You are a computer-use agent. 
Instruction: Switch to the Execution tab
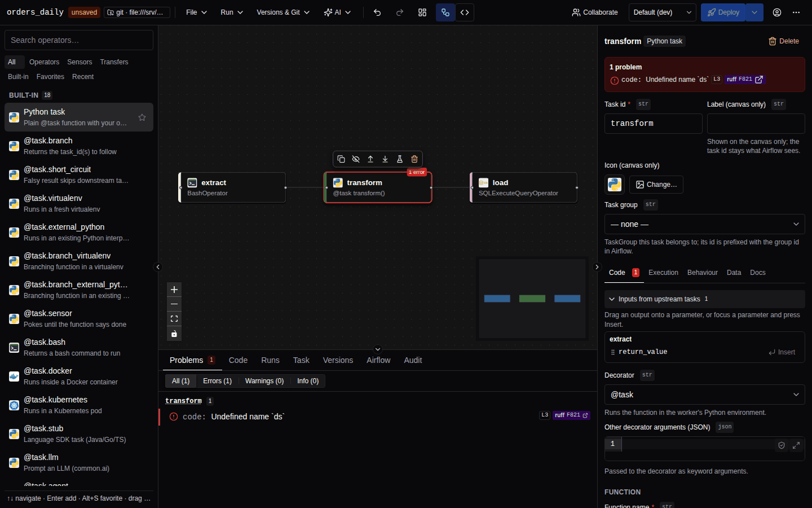coord(663,273)
